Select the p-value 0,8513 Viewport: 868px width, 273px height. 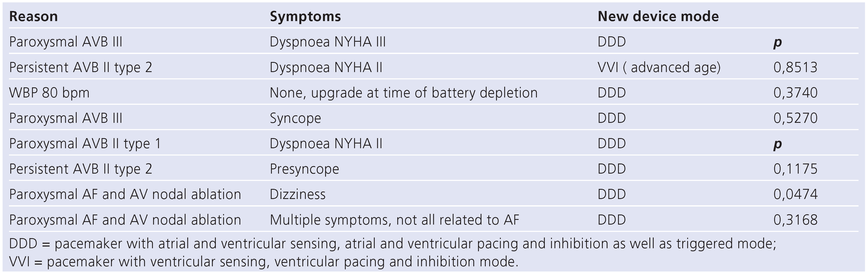click(x=795, y=68)
